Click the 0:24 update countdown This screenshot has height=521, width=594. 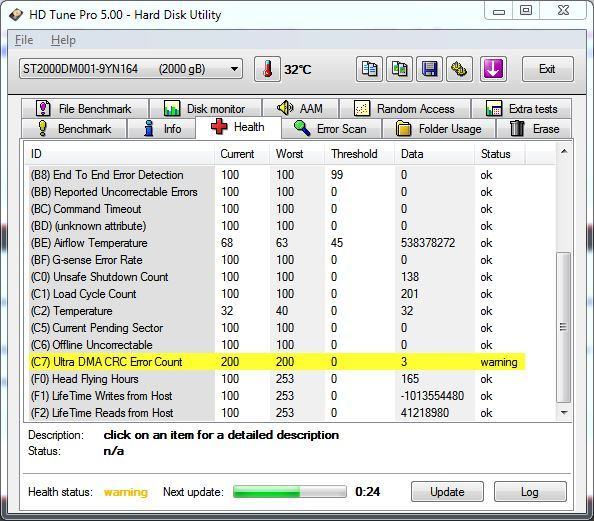click(367, 492)
